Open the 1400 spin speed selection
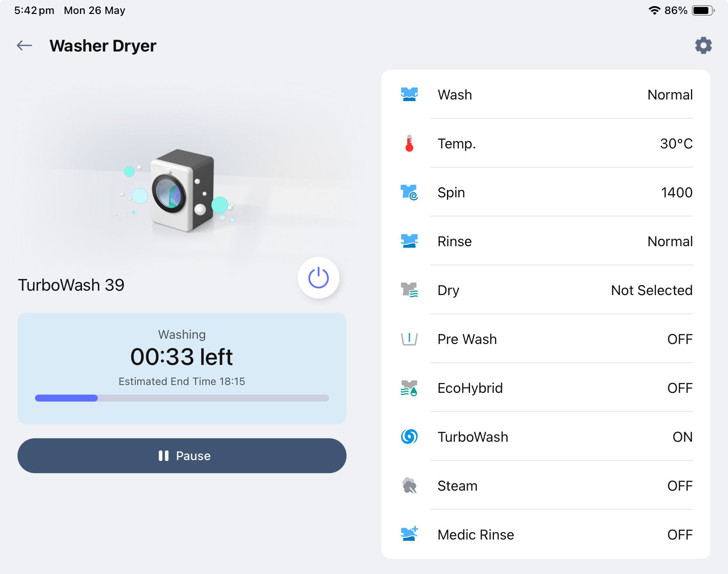728x574 pixels. pyautogui.click(x=676, y=192)
